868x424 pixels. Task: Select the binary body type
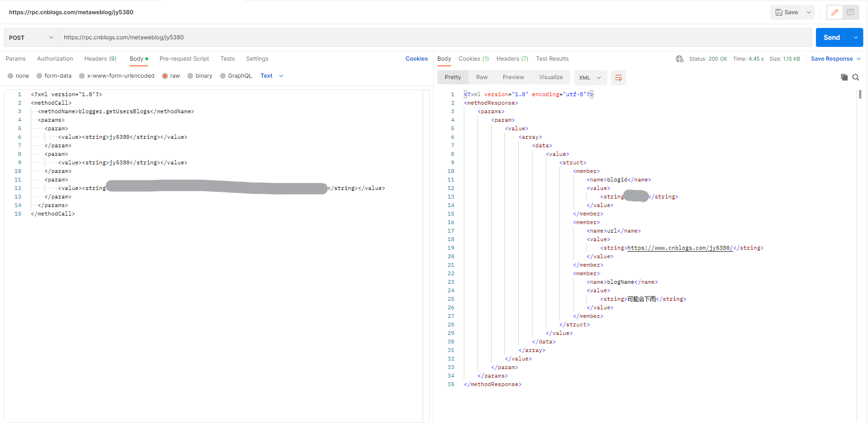coord(199,76)
